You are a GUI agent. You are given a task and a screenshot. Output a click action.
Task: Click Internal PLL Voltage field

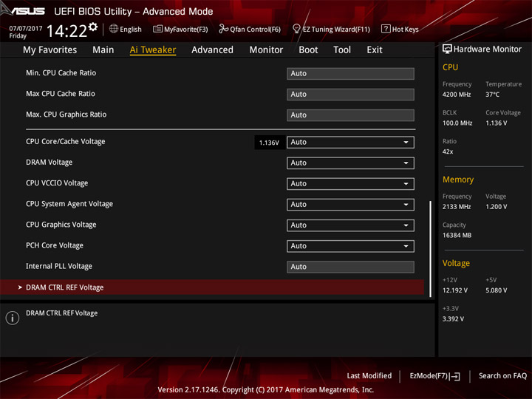coord(350,267)
